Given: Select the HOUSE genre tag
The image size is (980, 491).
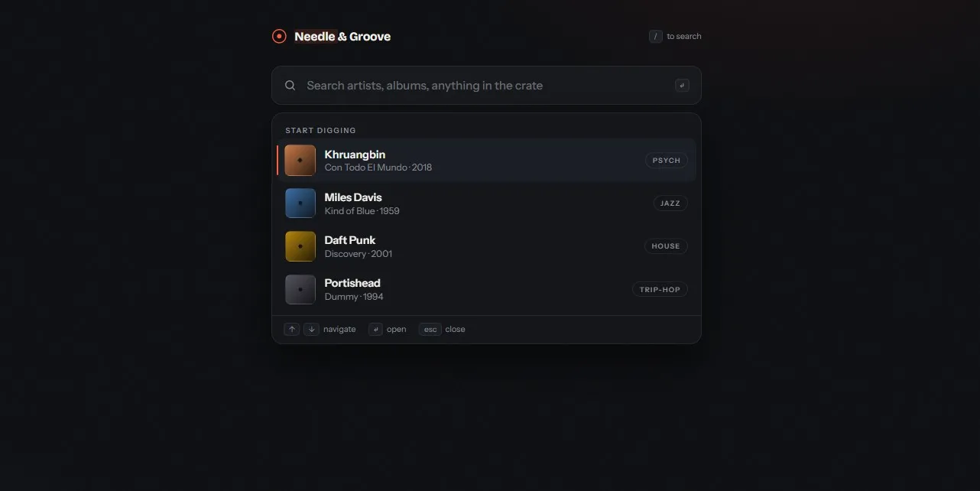Looking at the screenshot, I should pyautogui.click(x=666, y=246).
